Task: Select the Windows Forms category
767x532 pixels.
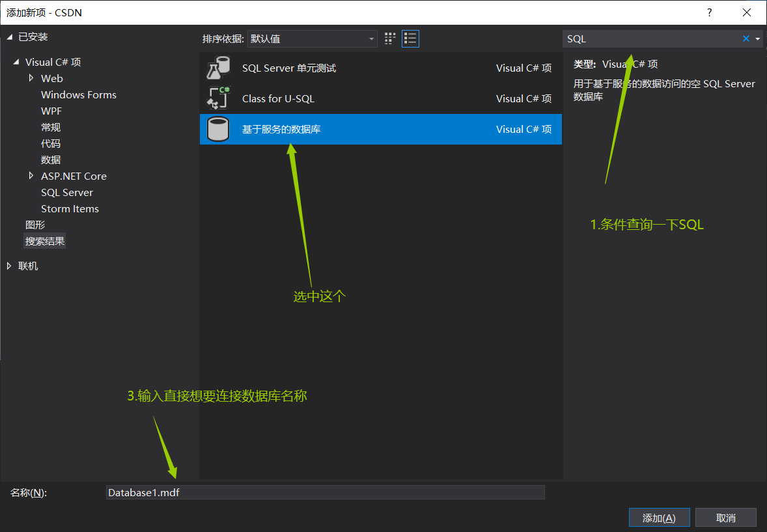Action: point(78,94)
